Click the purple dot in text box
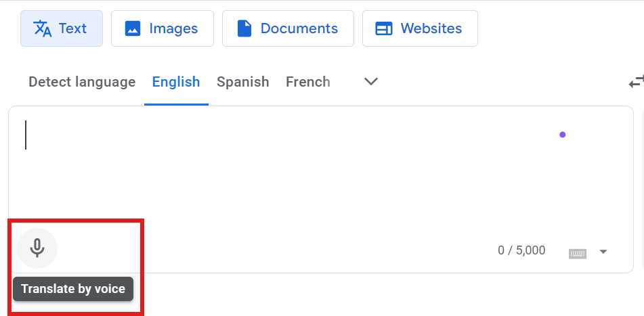The image size is (644, 316). [562, 135]
